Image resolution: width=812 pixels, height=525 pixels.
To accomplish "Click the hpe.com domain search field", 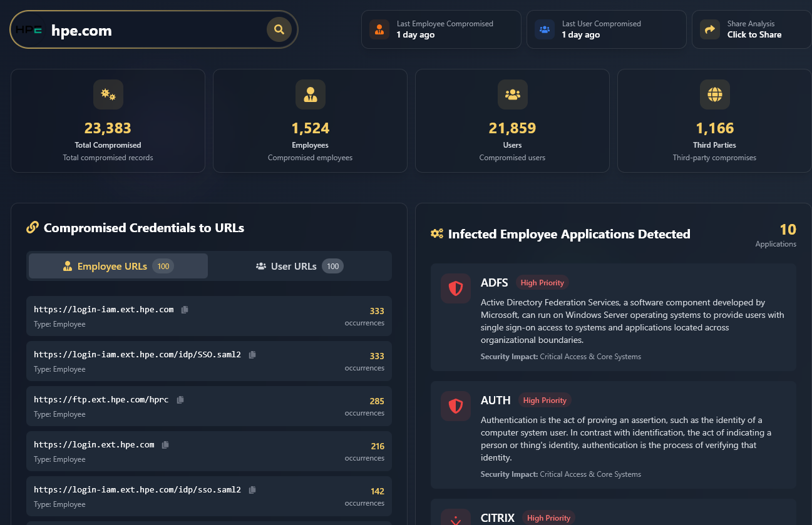I will 153,30.
